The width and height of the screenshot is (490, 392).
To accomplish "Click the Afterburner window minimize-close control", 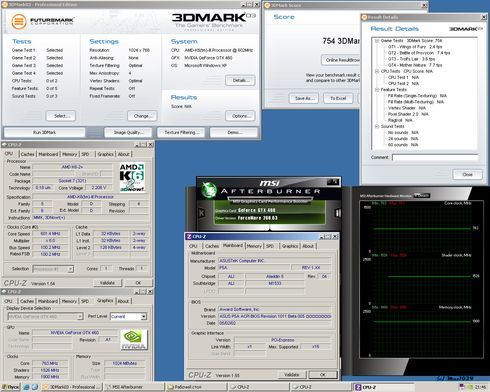I will pos(333,182).
